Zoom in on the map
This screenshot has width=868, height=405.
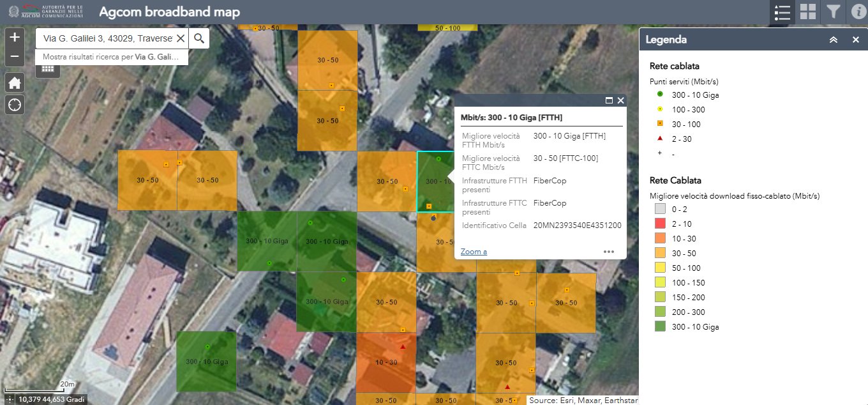click(15, 37)
